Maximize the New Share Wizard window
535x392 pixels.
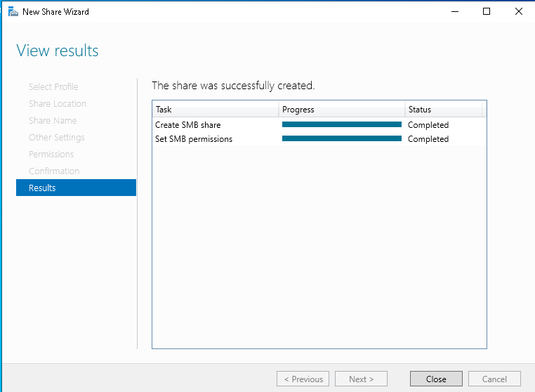(487, 12)
